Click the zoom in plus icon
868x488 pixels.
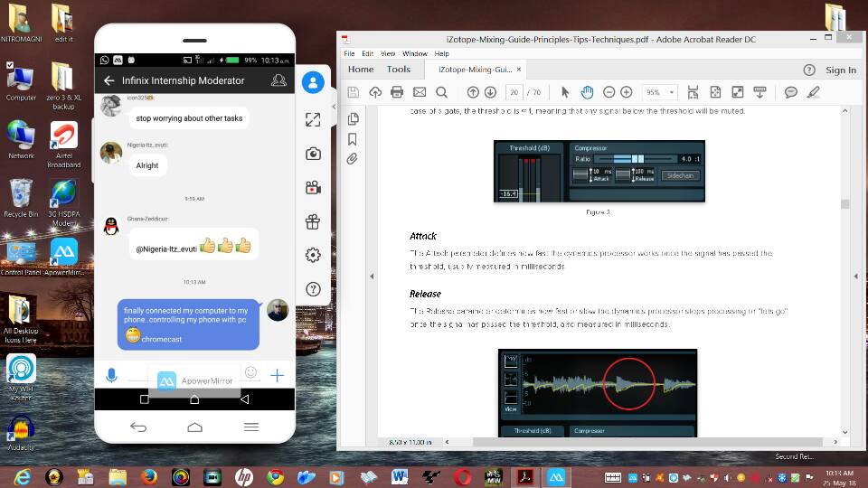627,92
